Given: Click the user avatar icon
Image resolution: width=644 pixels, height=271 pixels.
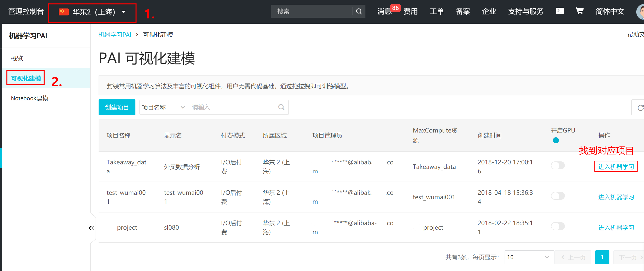Looking at the screenshot, I should pyautogui.click(x=641, y=12).
